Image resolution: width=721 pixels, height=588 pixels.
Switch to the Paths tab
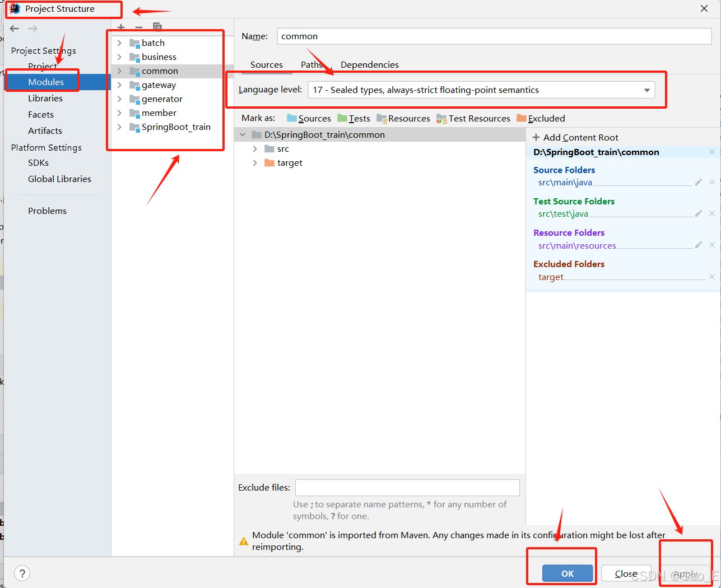point(311,64)
